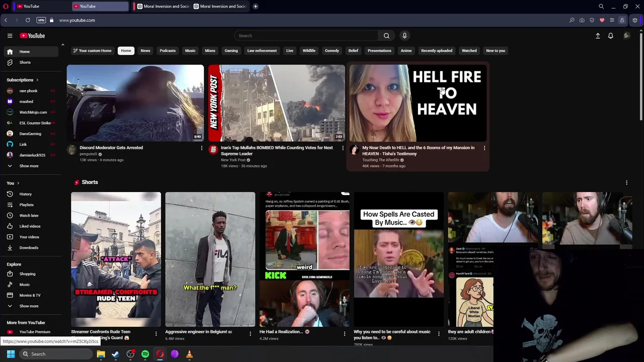Image resolution: width=644 pixels, height=362 pixels.
Task: Go back with browser back arrow
Action: (x=6, y=20)
